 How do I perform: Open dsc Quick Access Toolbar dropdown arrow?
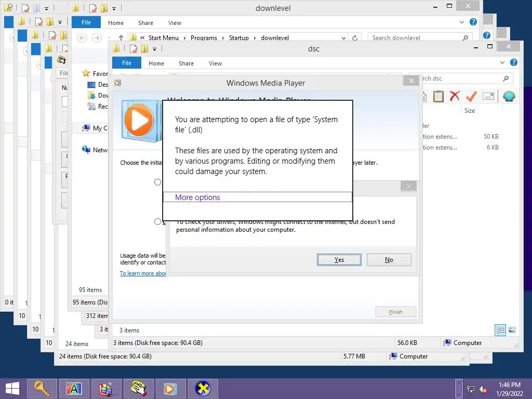click(x=154, y=49)
